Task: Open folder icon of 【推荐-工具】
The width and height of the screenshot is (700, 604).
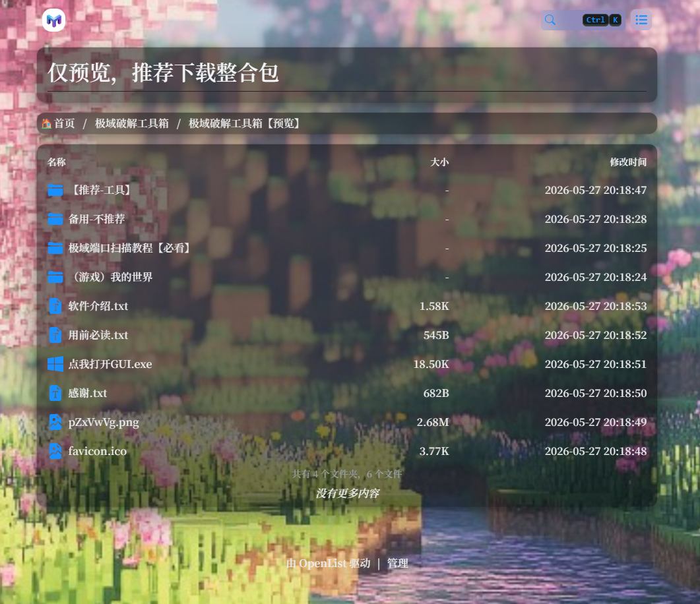Action: point(55,190)
